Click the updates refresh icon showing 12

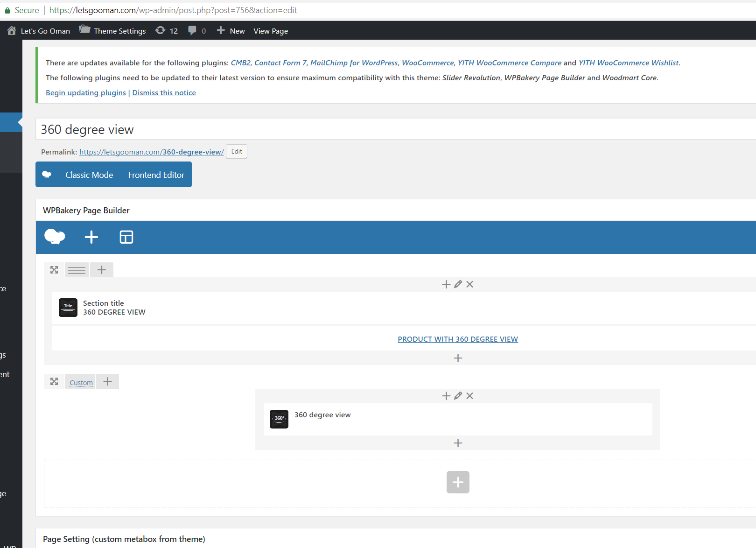[160, 30]
